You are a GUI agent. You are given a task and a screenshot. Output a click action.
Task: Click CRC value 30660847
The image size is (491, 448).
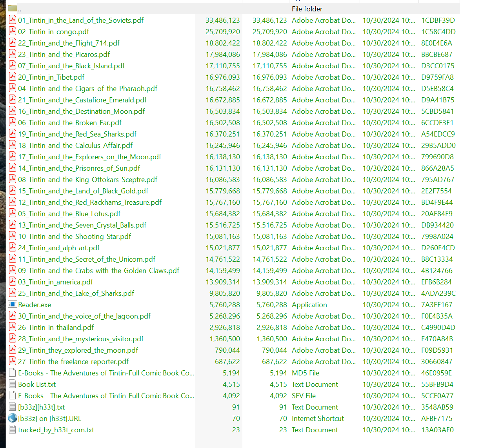pyautogui.click(x=437, y=362)
